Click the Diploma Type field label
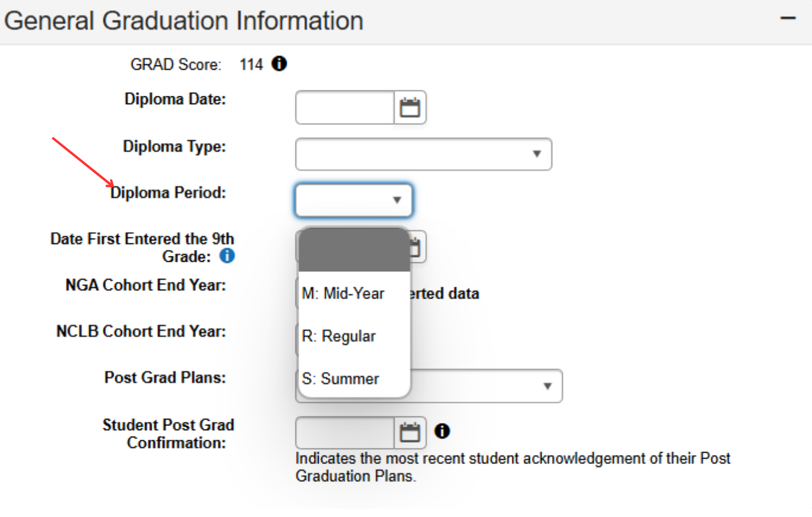This screenshot has height=517, width=812. (x=174, y=146)
